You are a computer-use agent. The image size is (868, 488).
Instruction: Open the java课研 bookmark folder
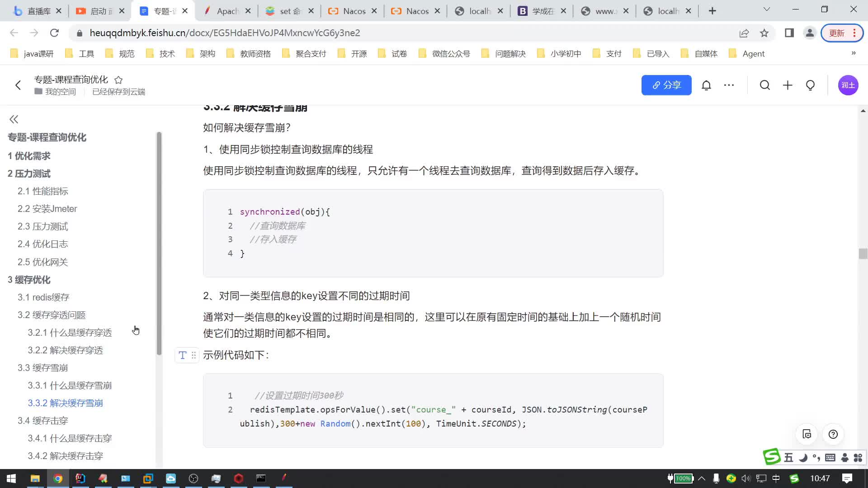32,54
